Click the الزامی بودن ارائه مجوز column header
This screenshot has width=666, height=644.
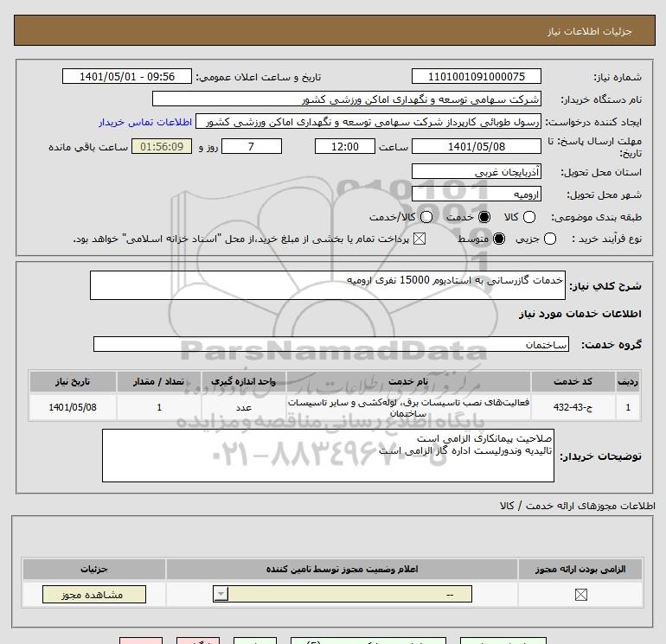[580, 570]
